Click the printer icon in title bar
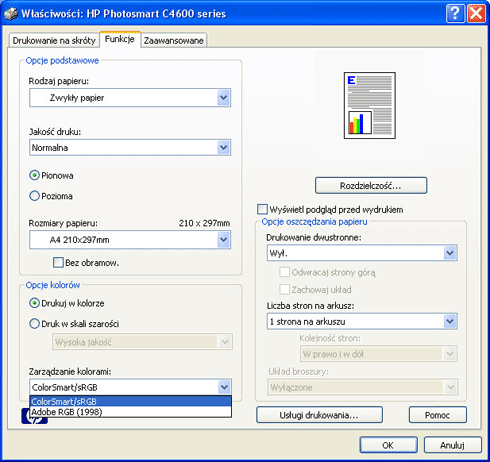Screen dimensions: 490x462 tap(11, 14)
